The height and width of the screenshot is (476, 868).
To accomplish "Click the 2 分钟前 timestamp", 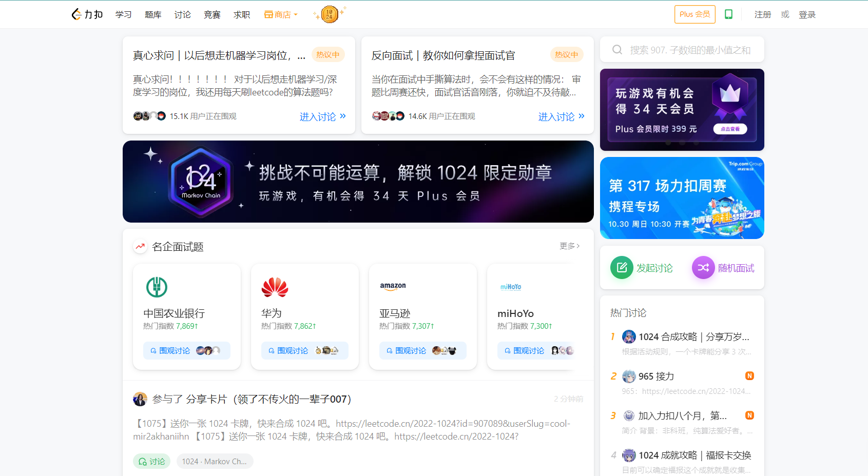I will click(568, 399).
